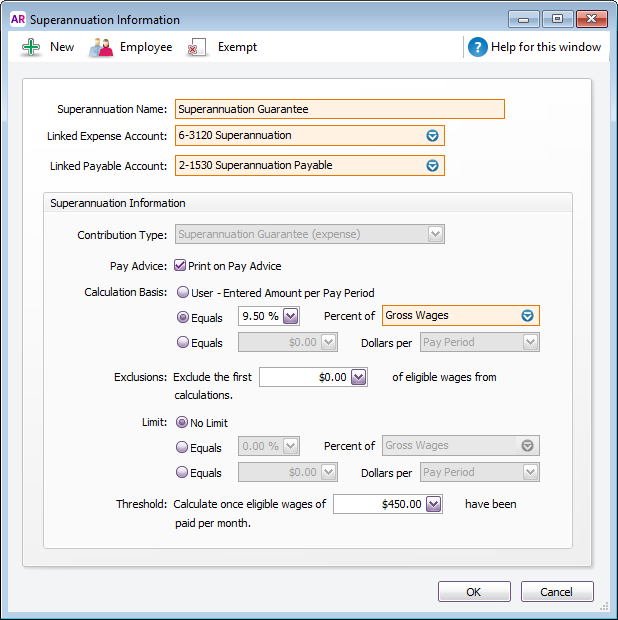The width and height of the screenshot is (618, 620).
Task: Open the $450.00 threshold calculator arrow
Action: point(433,505)
